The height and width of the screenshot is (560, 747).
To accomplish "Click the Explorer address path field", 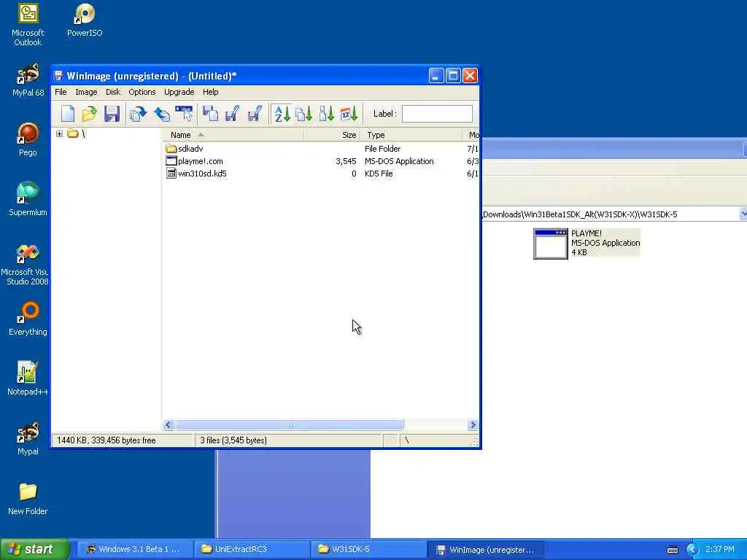I will click(x=611, y=214).
